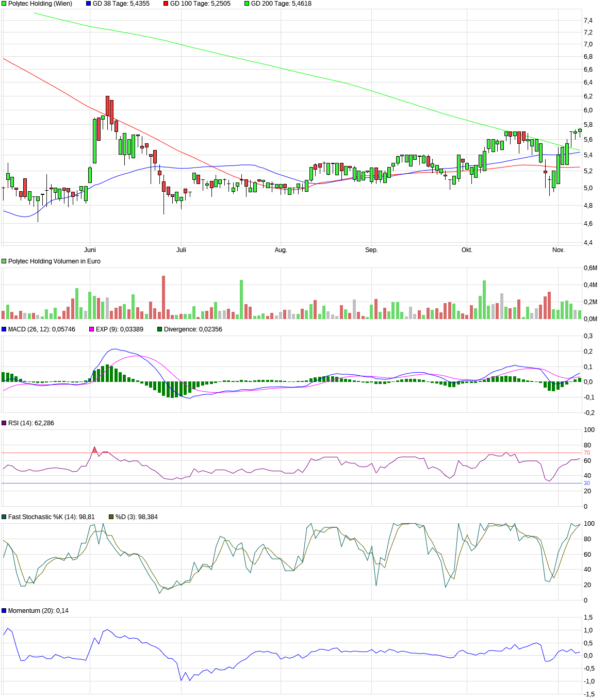The height and width of the screenshot is (700, 606).
Task: Click the red RSI peak above 70 in June
Action: [94, 450]
